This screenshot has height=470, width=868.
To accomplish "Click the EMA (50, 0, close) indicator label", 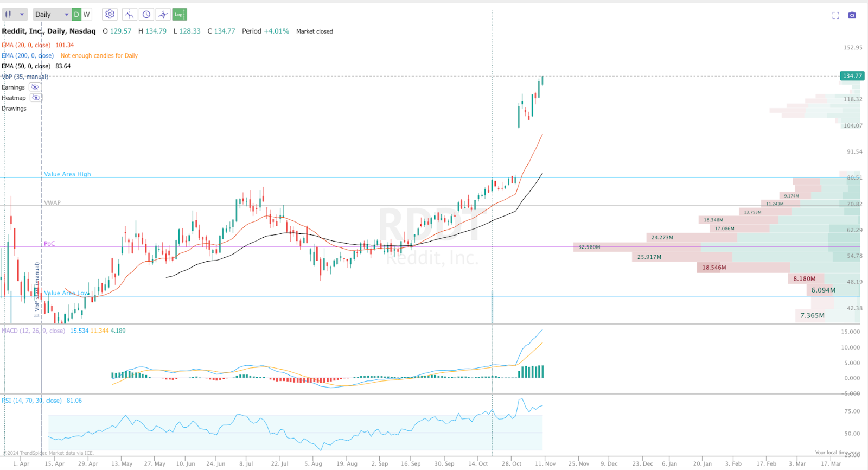I will 26,66.
